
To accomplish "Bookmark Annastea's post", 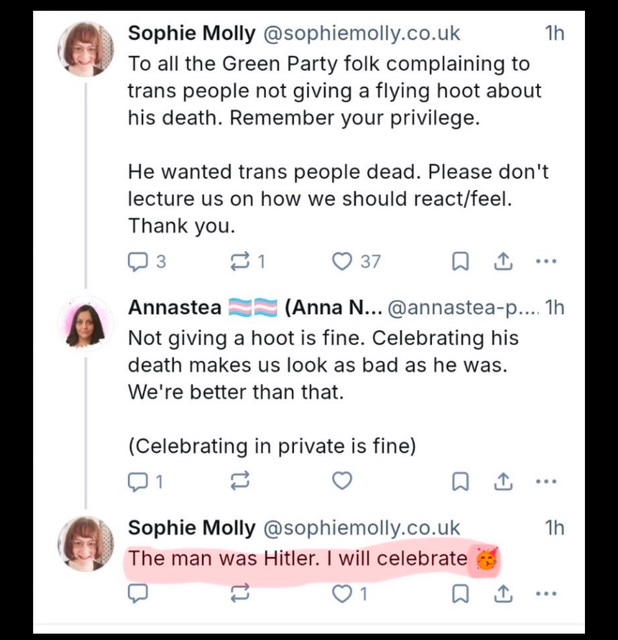I will [x=460, y=481].
